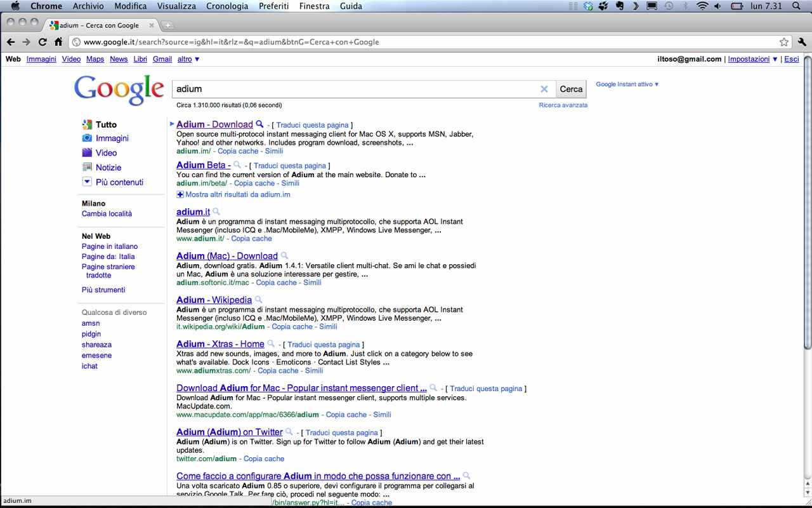Open Copia cache for twitter.com/adium
The width and height of the screenshot is (812, 508).
point(264,458)
